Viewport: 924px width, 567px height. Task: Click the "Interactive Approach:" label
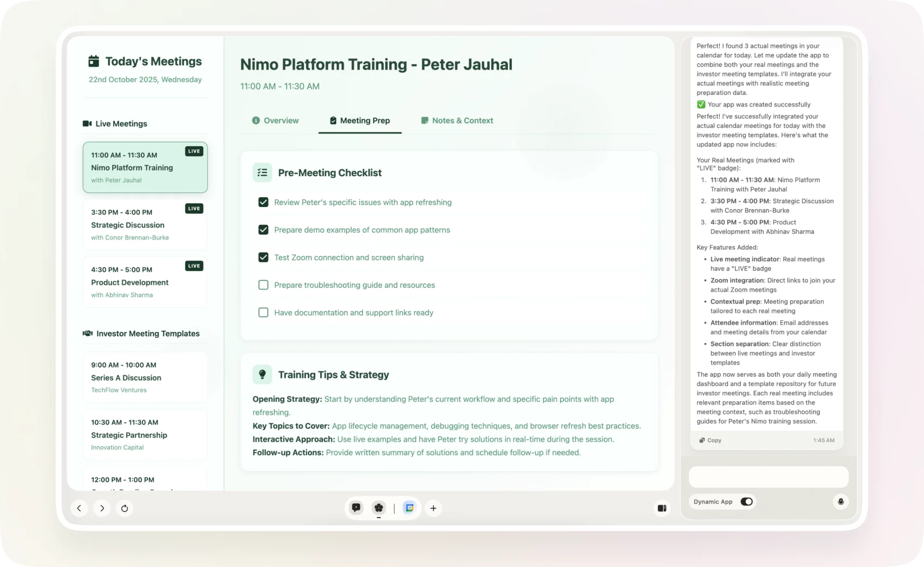294,439
